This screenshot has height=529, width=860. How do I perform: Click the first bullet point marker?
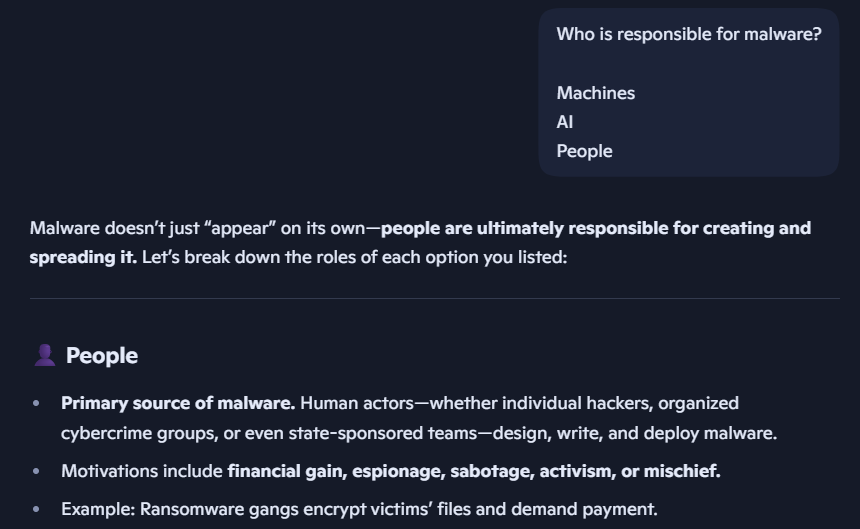coord(36,403)
